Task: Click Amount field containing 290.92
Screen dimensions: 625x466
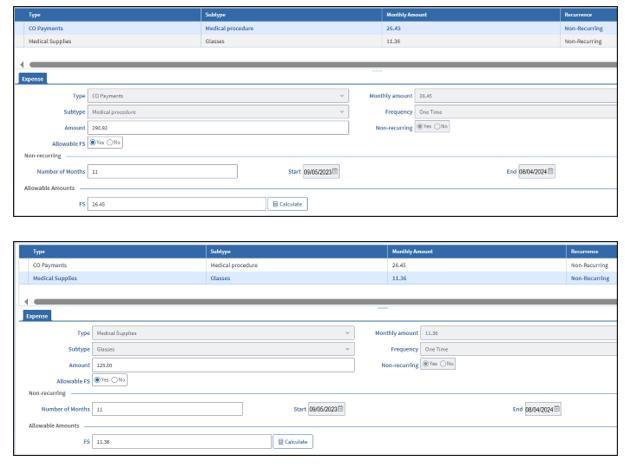Action: click(218, 128)
